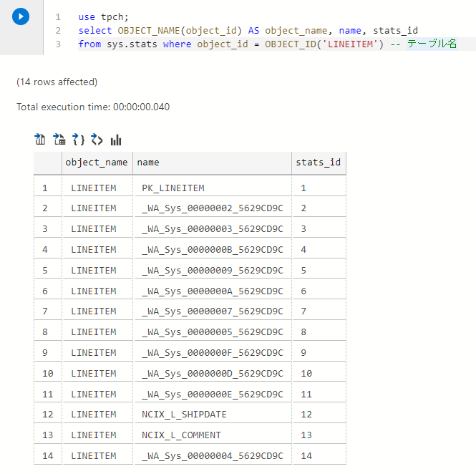This screenshot has width=476, height=474.
Task: Select row number 14 header
Action: pos(48,456)
